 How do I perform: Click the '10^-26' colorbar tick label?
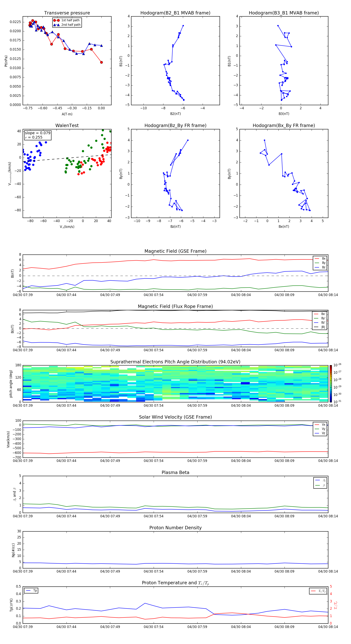337,365
